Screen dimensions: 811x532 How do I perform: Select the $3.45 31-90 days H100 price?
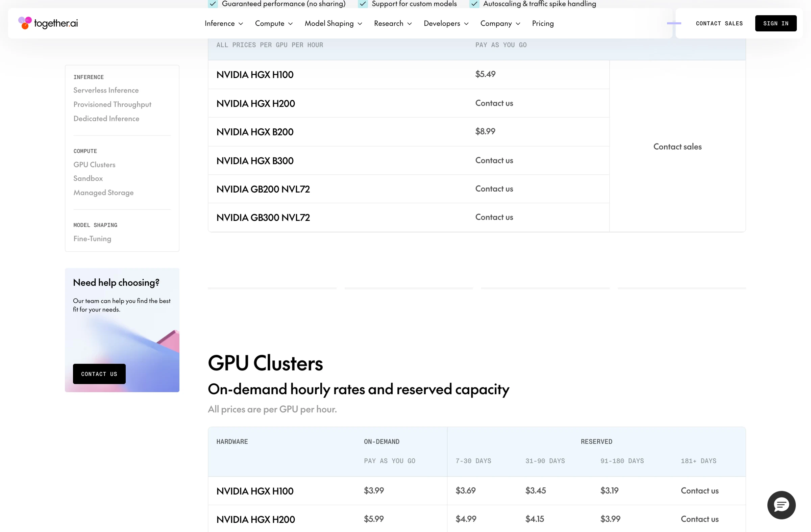(x=535, y=491)
